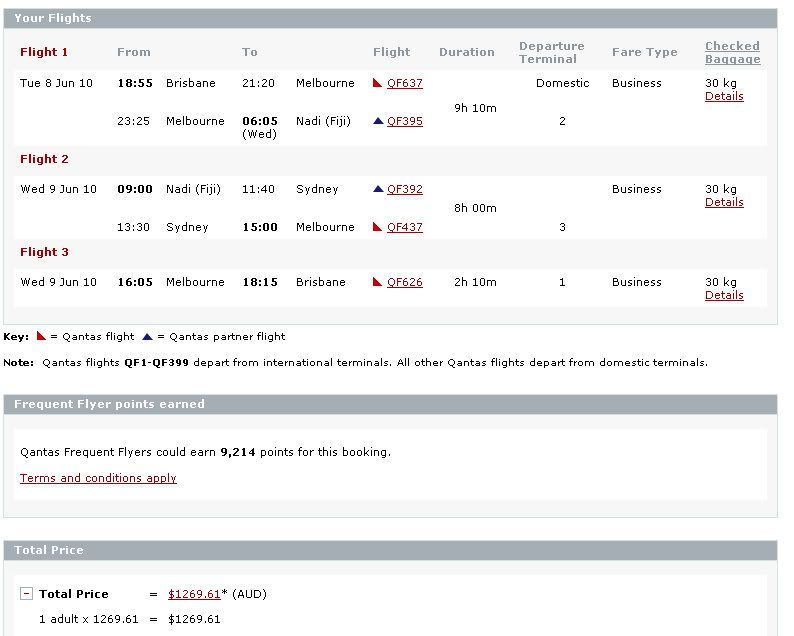The height and width of the screenshot is (636, 794).
Task: Click the Nadi (Fiji) destination in Flight 1
Action: (x=324, y=121)
